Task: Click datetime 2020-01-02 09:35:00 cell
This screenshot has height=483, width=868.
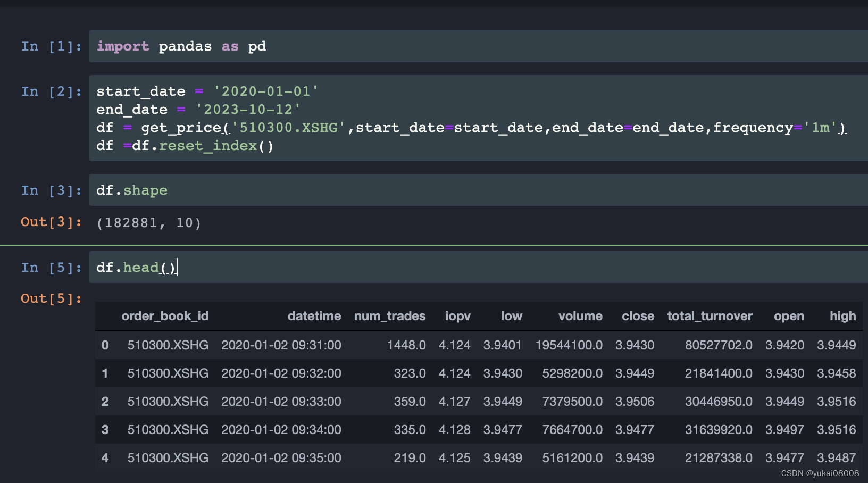Action: tap(281, 458)
